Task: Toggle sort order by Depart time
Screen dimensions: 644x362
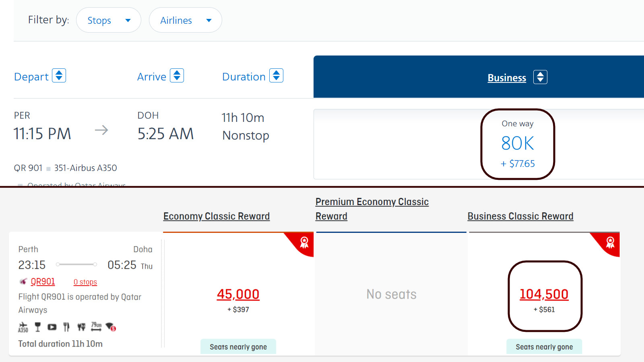Action: (x=59, y=76)
